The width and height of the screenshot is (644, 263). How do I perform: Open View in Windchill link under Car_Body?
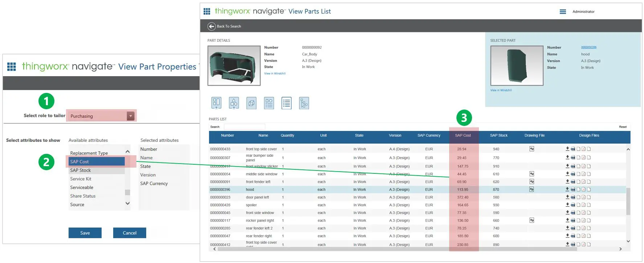(x=275, y=74)
